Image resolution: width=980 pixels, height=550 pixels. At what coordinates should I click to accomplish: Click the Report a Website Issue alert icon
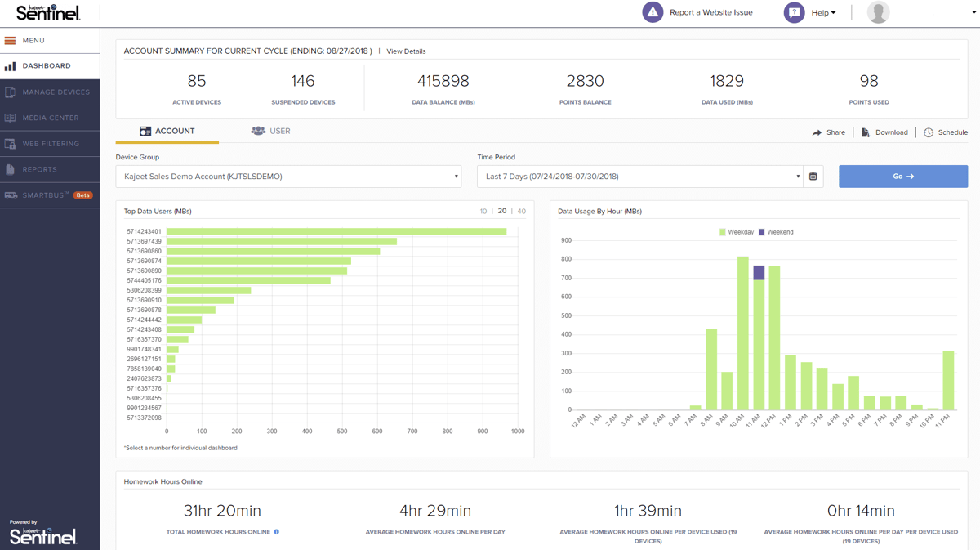[x=652, y=12]
